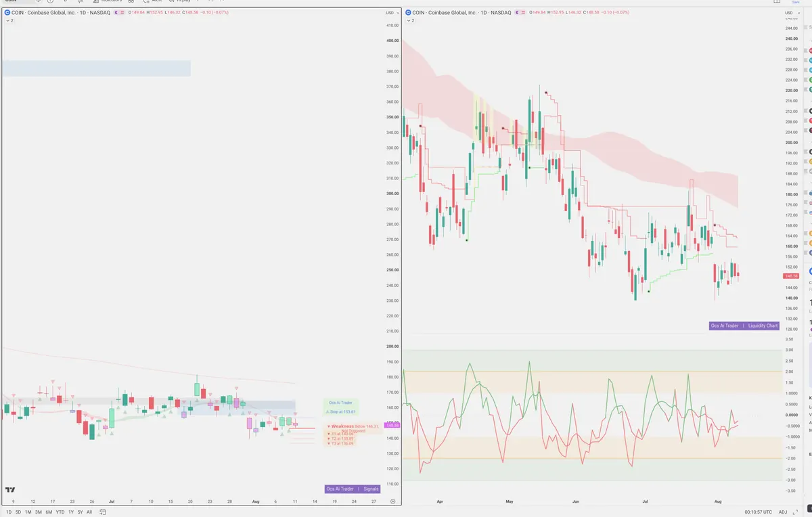This screenshot has width=812, height=517.
Task: Expand the left chart indicator legend
Action: click(x=9, y=21)
